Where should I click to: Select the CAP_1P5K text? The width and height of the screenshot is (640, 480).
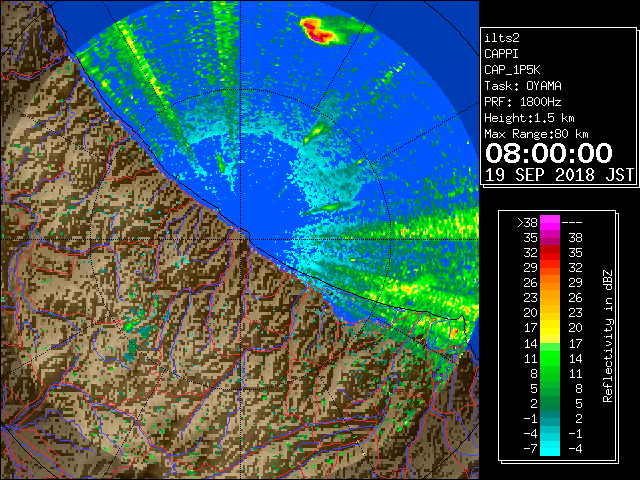512,70
